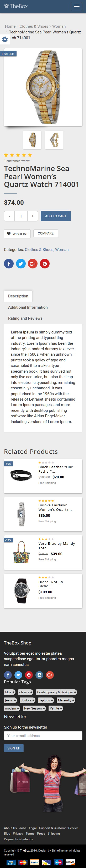95x868 pixels.
Task: Click the TheBox logo
Action: pyautogui.click(x=16, y=6)
